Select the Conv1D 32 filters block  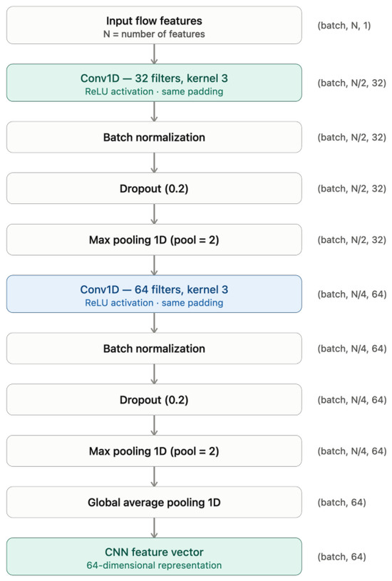point(154,83)
